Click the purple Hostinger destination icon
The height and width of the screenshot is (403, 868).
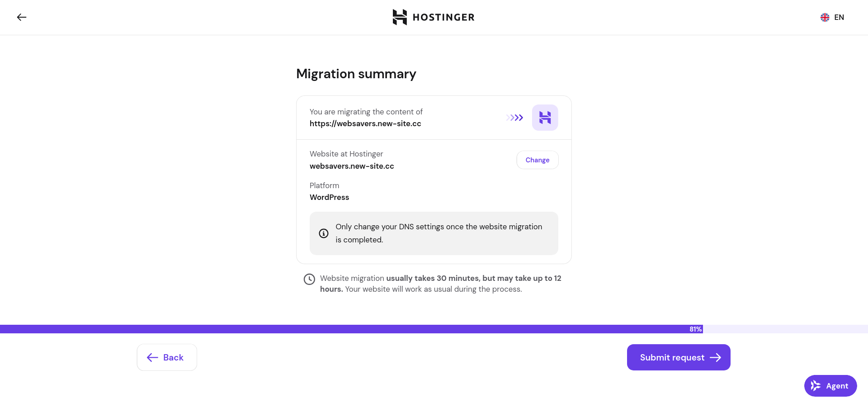545,118
